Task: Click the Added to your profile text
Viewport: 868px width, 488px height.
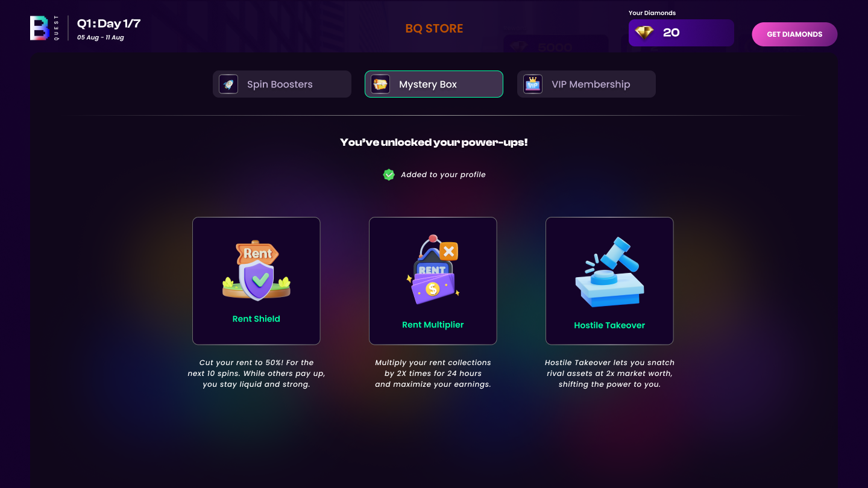Action: (443, 175)
